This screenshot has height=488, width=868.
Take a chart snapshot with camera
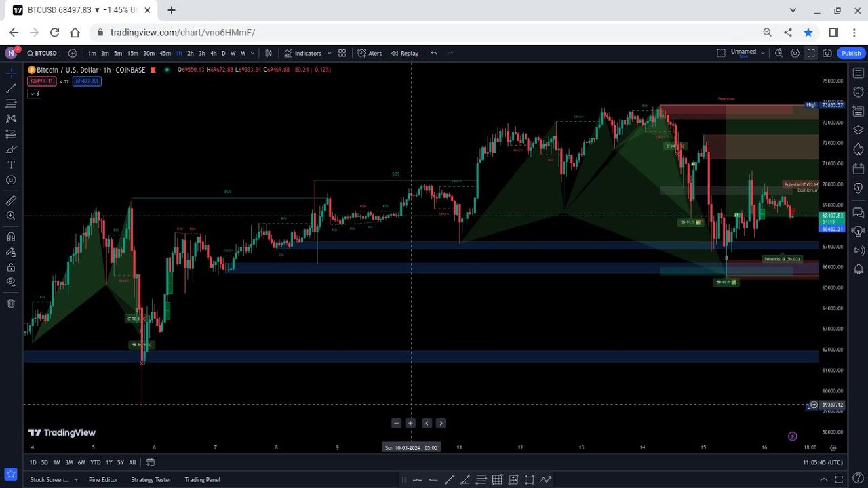tap(827, 53)
